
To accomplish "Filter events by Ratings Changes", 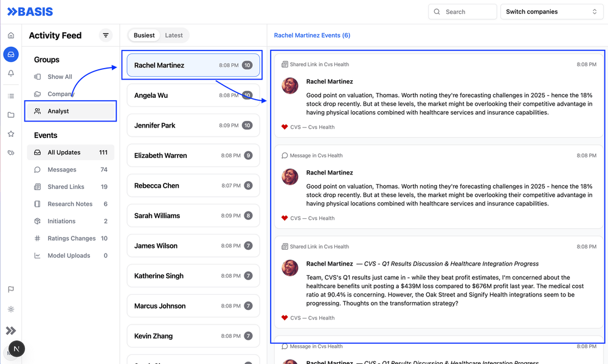I will (71, 238).
